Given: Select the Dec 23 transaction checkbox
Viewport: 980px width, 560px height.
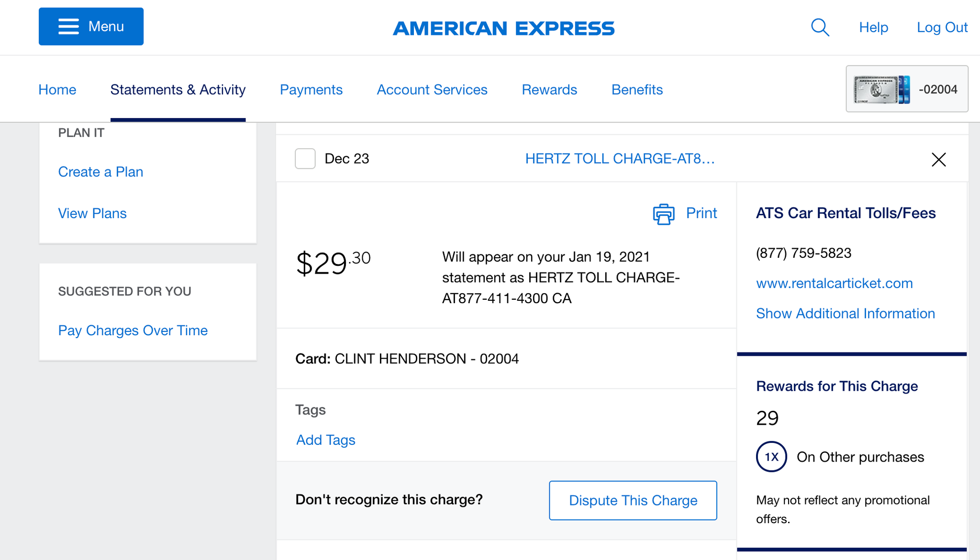Looking at the screenshot, I should coord(305,158).
